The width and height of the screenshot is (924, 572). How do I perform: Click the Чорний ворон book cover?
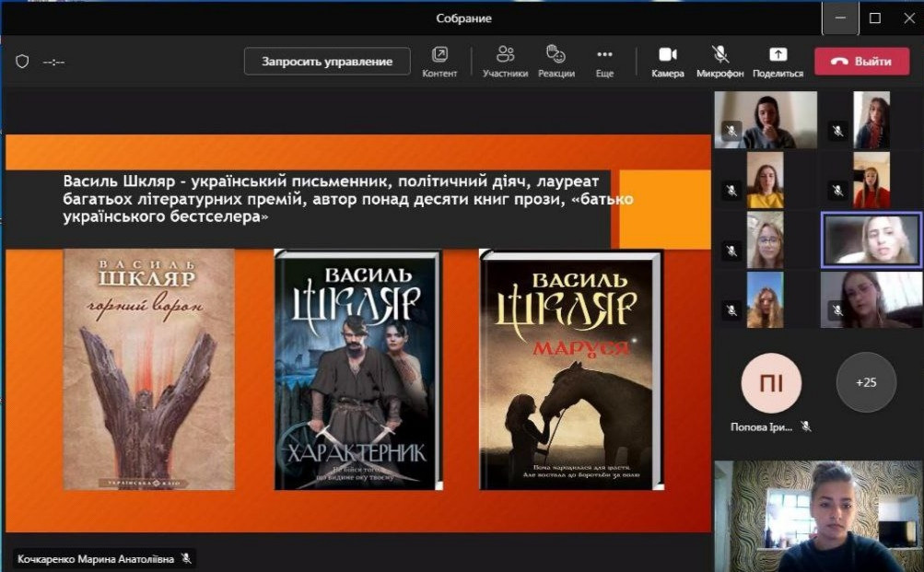(x=148, y=369)
